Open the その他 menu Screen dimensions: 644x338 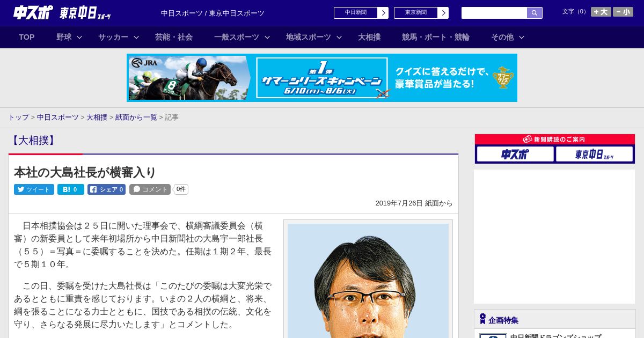[502, 37]
